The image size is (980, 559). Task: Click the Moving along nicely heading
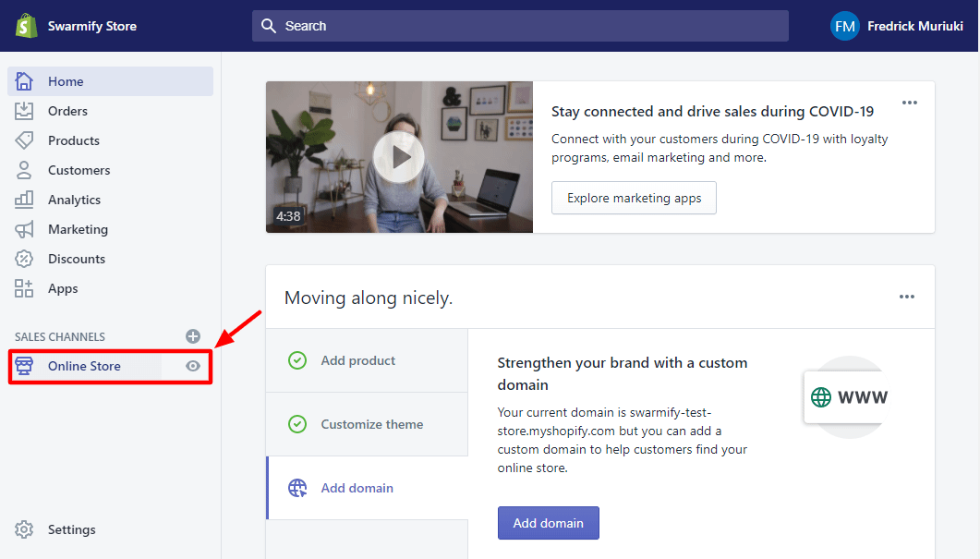coord(369,298)
